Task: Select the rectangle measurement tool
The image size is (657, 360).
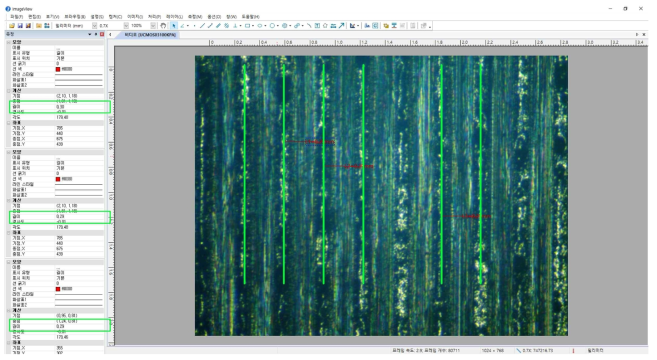Action: point(247,26)
